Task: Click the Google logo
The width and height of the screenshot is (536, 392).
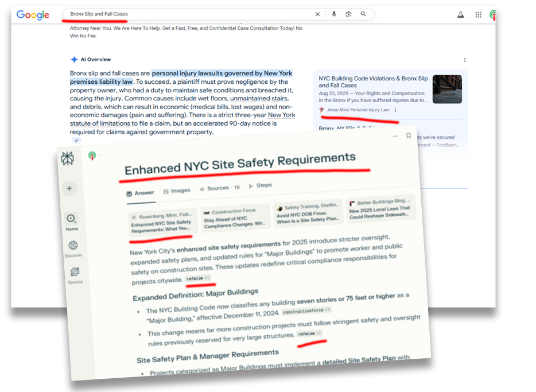Action: 33,15
